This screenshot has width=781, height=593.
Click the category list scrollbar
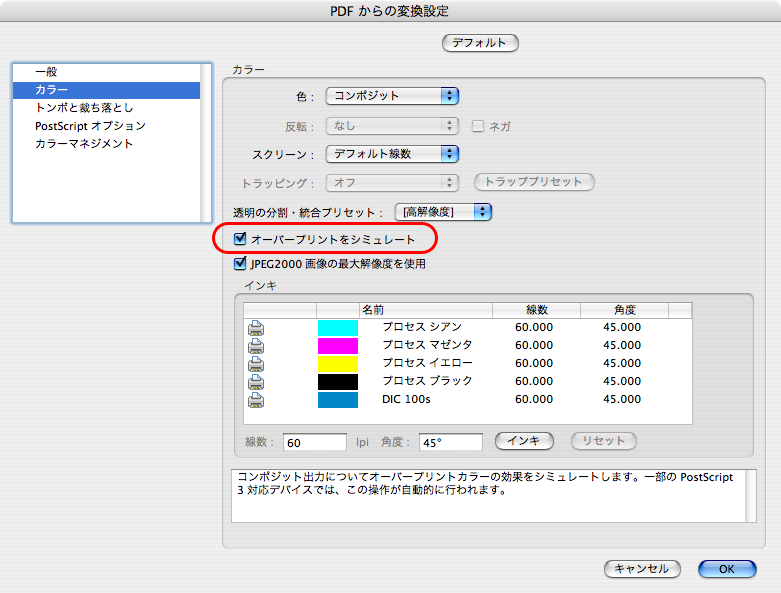(206, 142)
